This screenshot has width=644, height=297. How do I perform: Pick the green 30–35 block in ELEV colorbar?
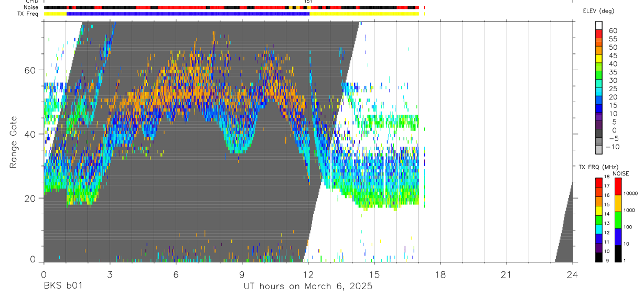599,76
